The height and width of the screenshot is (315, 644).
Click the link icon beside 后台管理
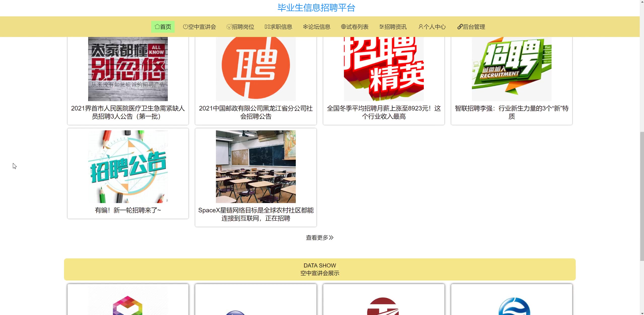click(x=460, y=27)
